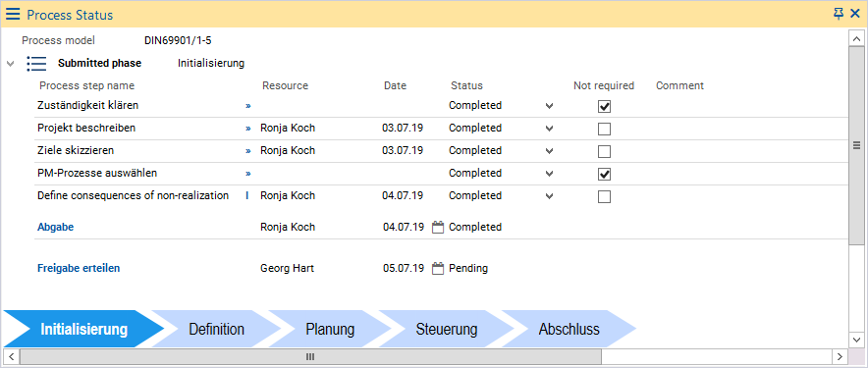Check Not required for Projekt beschreiben
The height and width of the screenshot is (368, 868).
point(605,129)
